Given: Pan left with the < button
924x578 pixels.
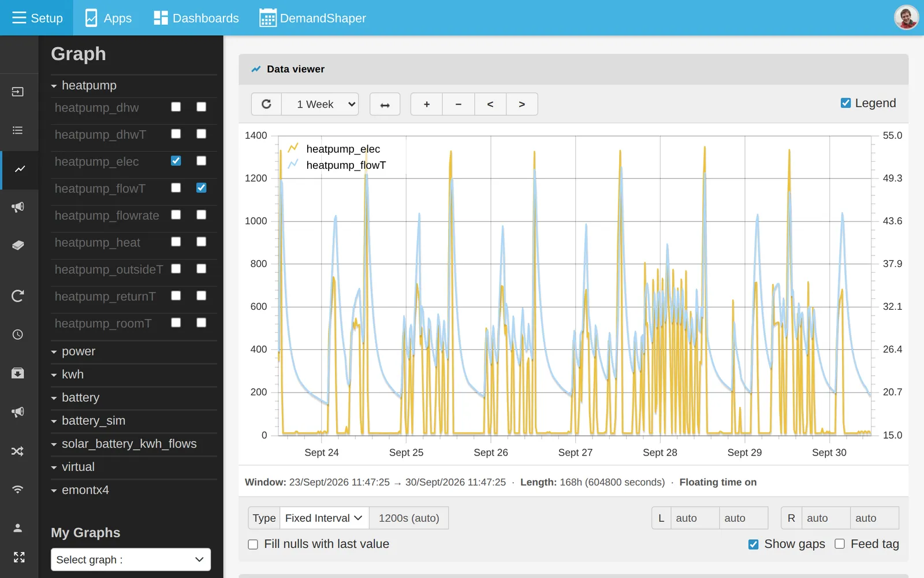Looking at the screenshot, I should point(490,104).
